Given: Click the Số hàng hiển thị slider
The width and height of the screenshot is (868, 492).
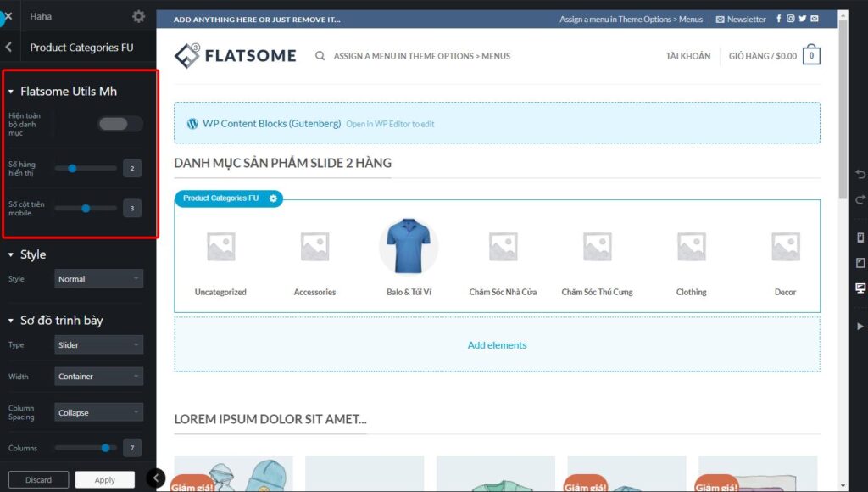Looking at the screenshot, I should 86,168.
